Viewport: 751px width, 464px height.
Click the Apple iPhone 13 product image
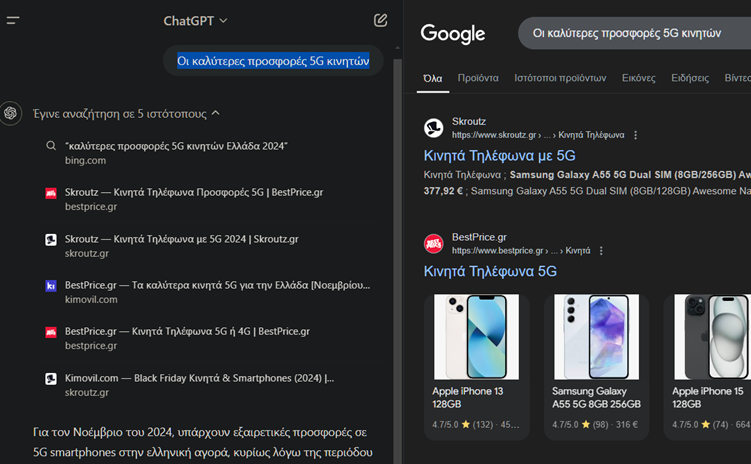click(x=476, y=337)
